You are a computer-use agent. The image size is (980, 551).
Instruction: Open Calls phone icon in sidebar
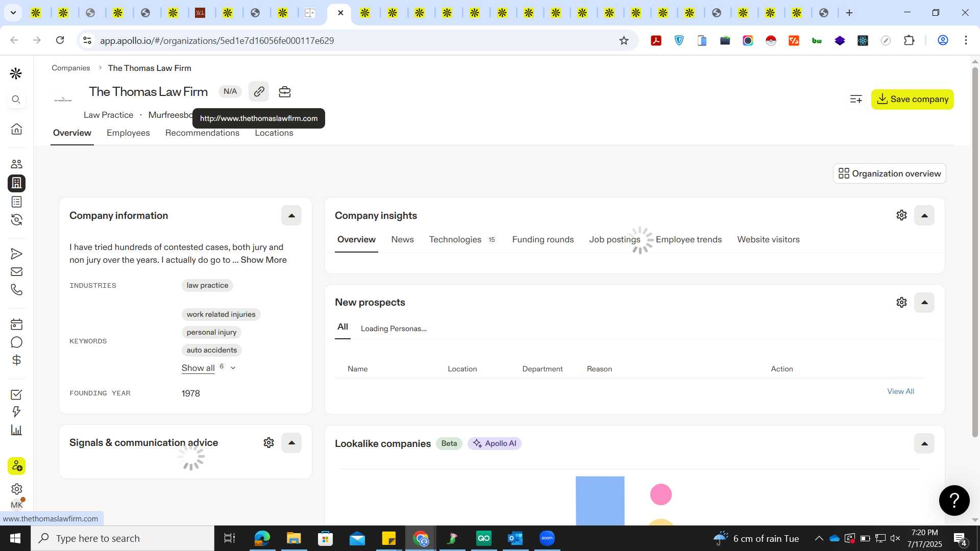click(x=16, y=290)
